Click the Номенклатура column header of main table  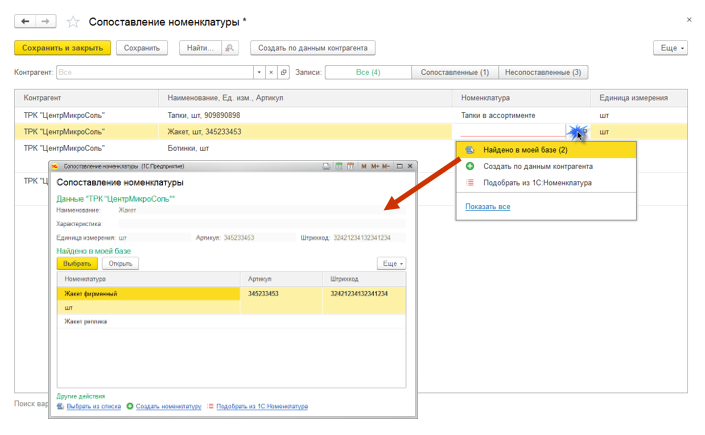(x=521, y=98)
